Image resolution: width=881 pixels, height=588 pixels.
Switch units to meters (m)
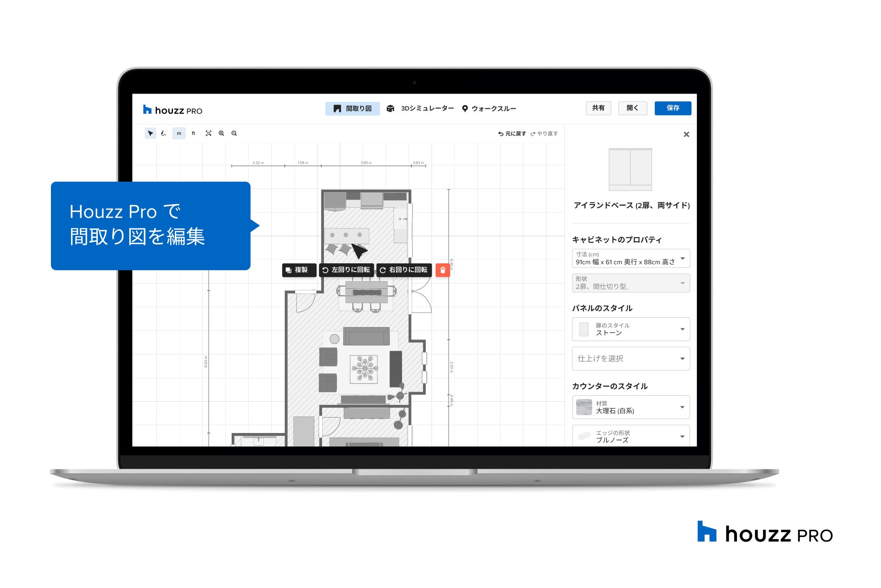click(x=179, y=133)
